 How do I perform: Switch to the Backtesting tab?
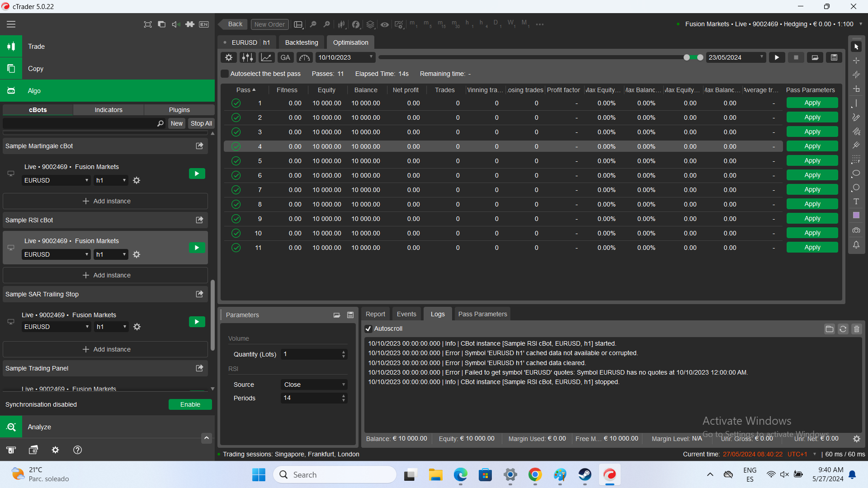click(302, 42)
